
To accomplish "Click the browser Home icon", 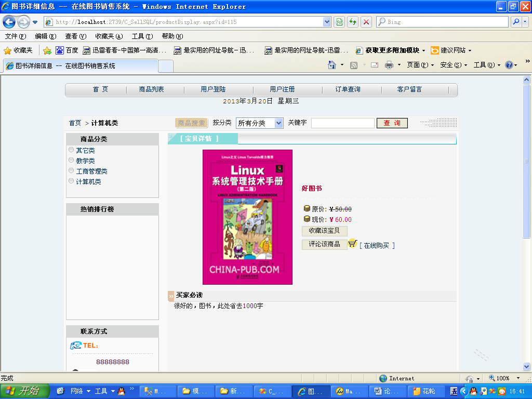I will [x=332, y=65].
